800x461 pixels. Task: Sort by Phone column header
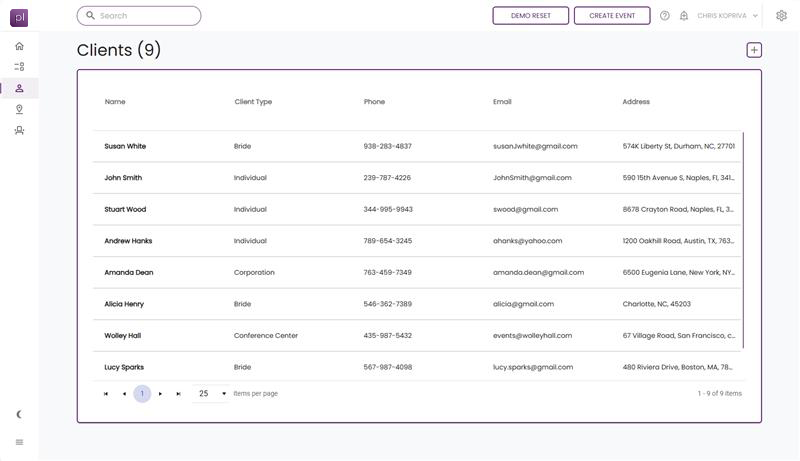pos(374,101)
